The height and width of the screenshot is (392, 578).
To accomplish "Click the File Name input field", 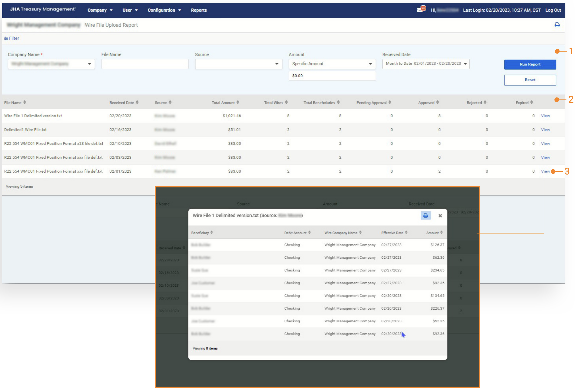I will pos(145,64).
